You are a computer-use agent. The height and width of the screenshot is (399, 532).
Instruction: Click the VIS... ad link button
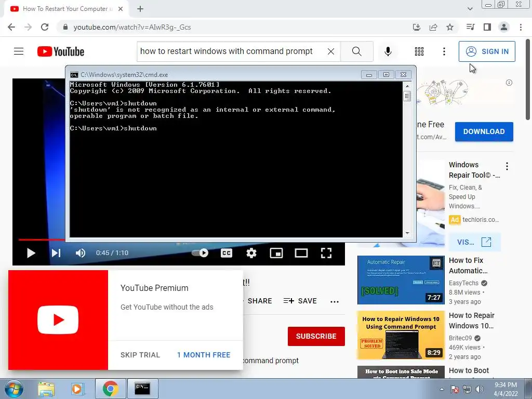click(474, 242)
